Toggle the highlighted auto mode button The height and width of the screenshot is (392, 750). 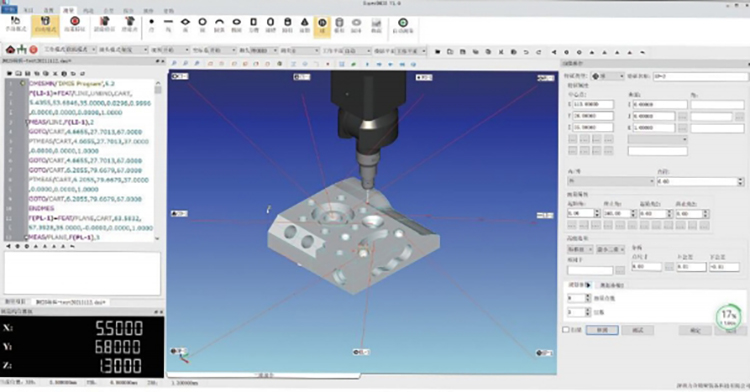45,25
